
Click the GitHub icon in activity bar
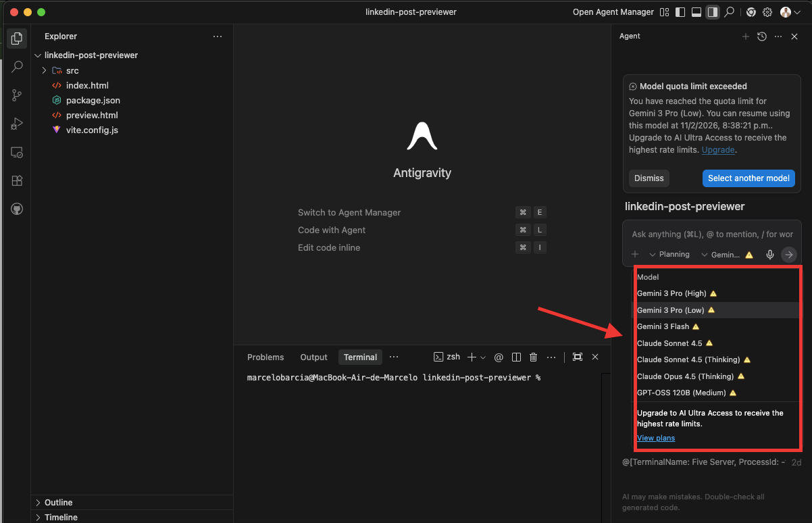coord(17,209)
